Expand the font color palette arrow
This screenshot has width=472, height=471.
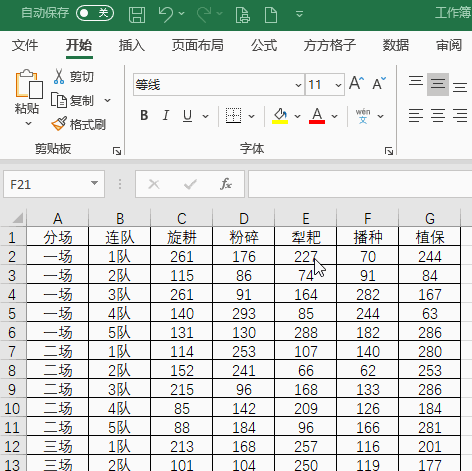[334, 116]
